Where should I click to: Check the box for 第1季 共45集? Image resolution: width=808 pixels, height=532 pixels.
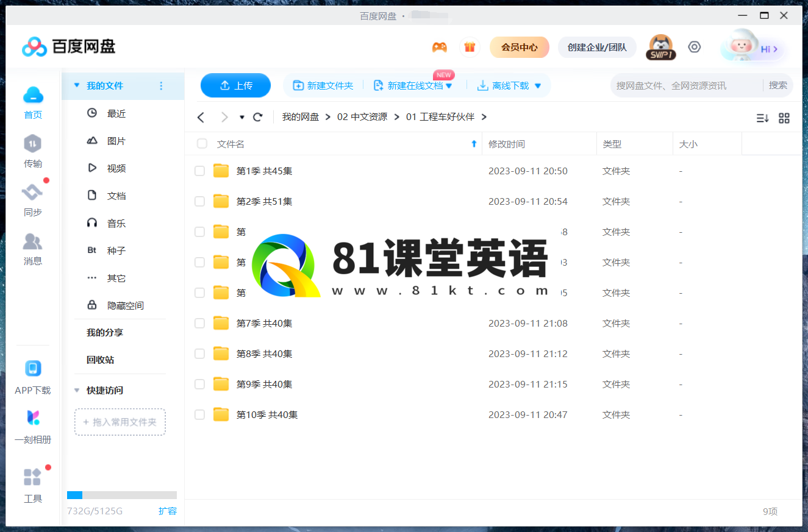[199, 171]
